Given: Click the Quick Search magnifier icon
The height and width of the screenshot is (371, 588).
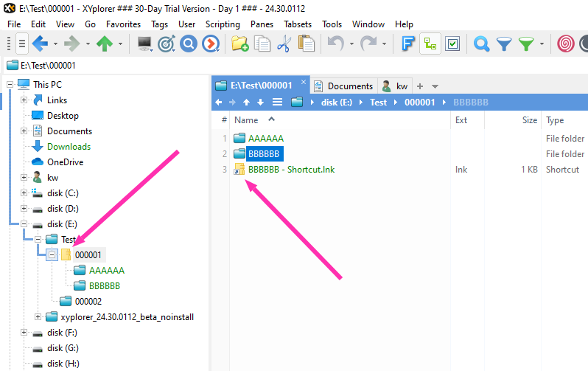Looking at the screenshot, I should click(x=481, y=44).
